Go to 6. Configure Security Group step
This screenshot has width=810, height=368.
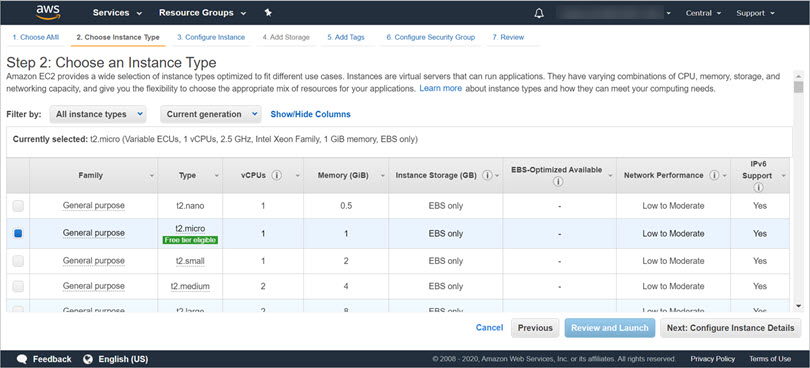pos(430,37)
